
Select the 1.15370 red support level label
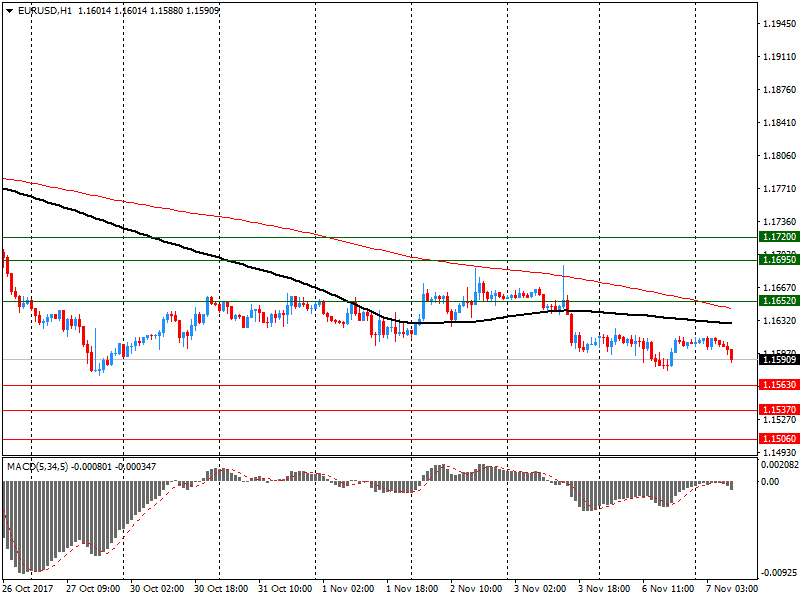(779, 409)
